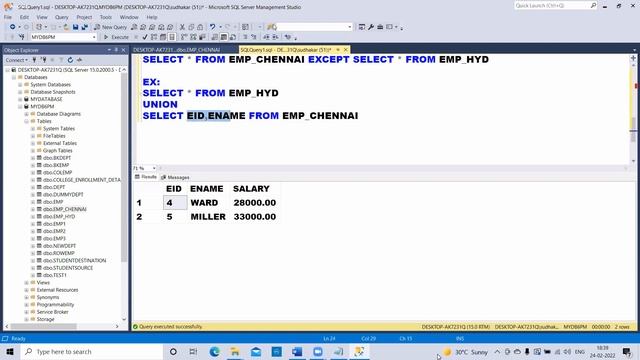
Task: Click the Results to Grid icon
Action: (x=224, y=37)
